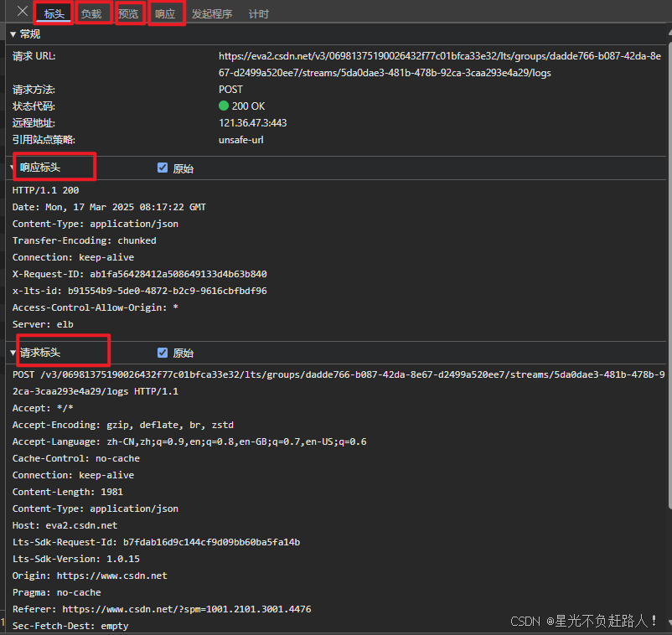
Task: Click the Host: eva2.csdn.net line
Action: (65, 525)
